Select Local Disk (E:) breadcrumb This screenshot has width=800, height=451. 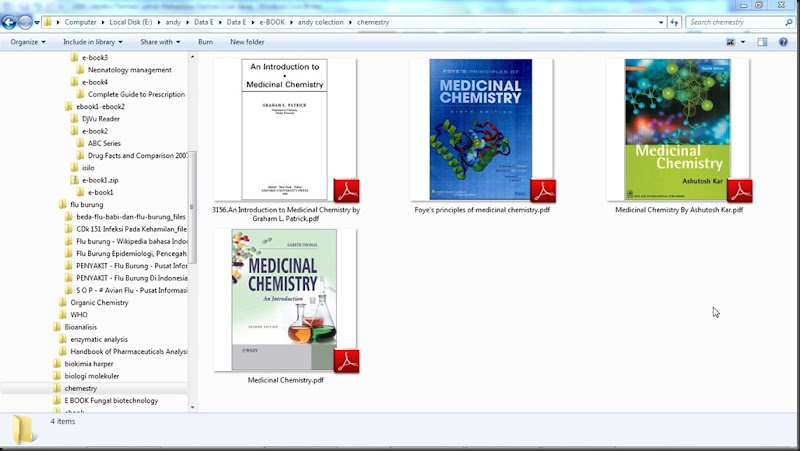point(131,22)
